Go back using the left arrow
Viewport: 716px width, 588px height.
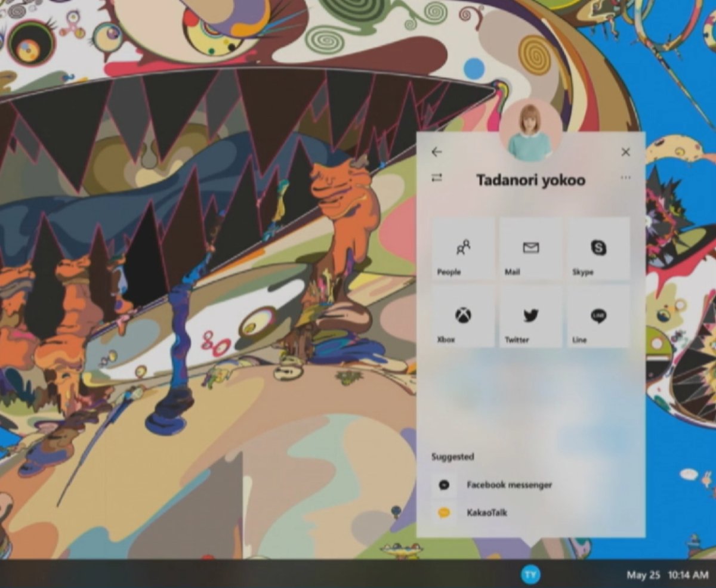[x=437, y=152]
